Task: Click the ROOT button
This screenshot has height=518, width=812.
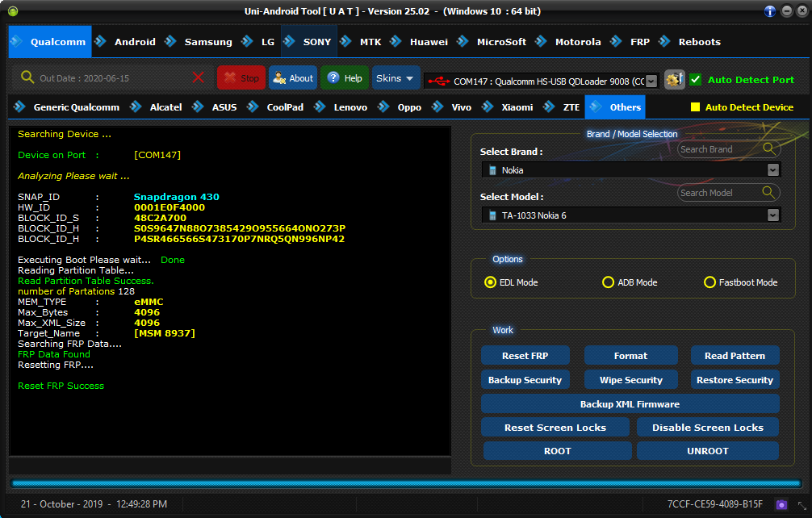Action: 557,451
